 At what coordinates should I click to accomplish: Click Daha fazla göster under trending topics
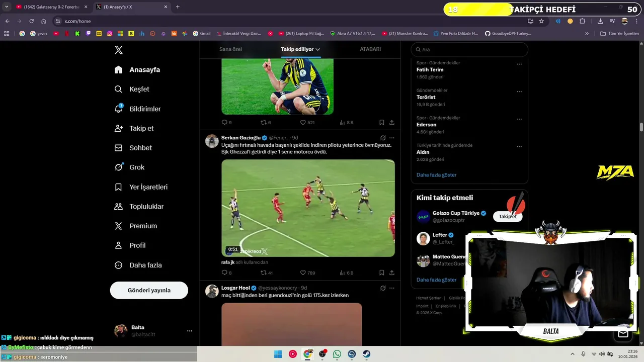pyautogui.click(x=437, y=175)
